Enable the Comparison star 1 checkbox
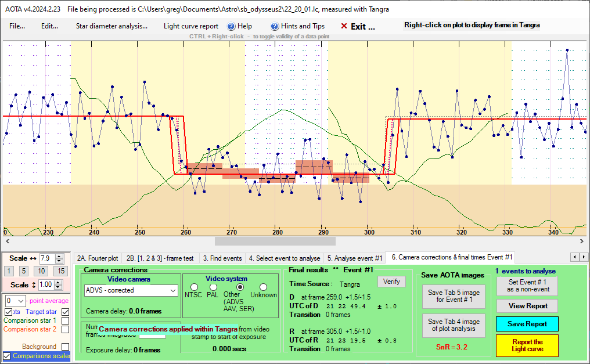The height and width of the screenshot is (364, 590). [65, 320]
